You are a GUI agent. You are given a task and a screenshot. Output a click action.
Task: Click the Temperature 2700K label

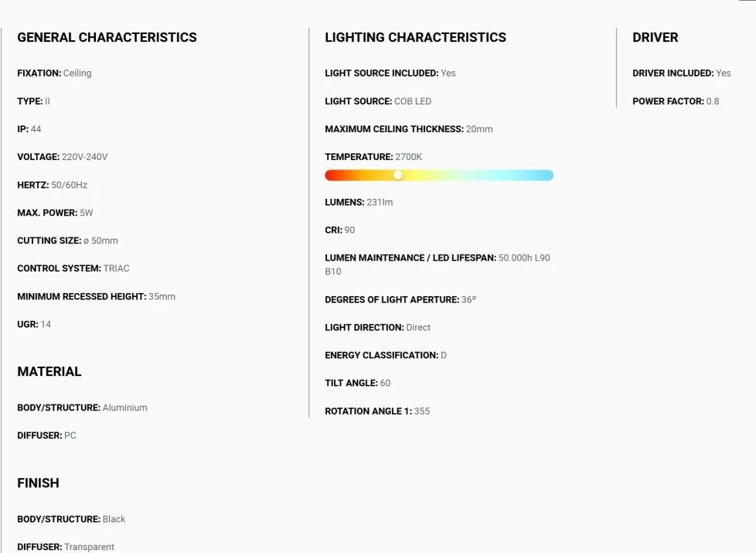373,157
